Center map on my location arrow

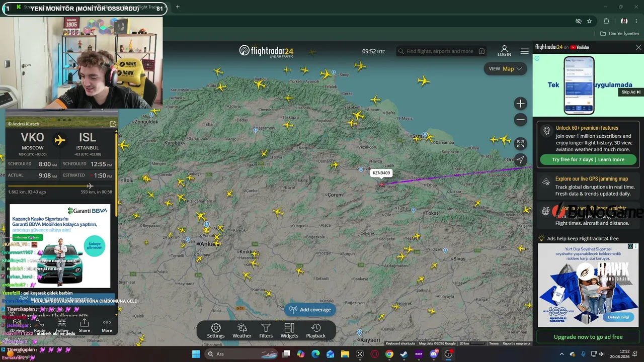[521, 160]
